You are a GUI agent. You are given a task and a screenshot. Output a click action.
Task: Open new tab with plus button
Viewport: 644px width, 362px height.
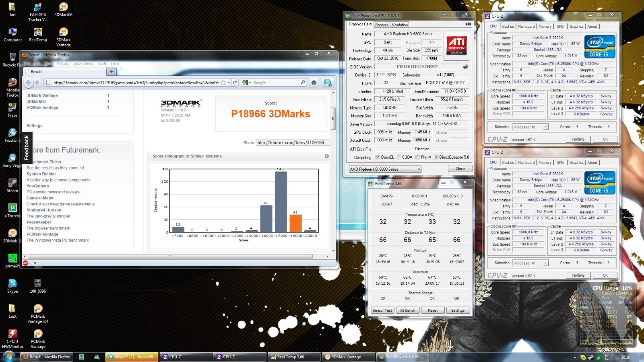(x=111, y=72)
